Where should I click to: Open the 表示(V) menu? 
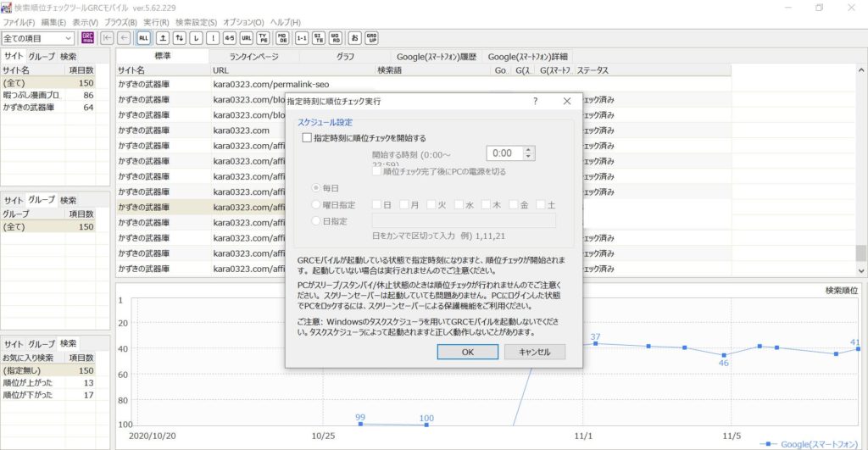[86, 22]
